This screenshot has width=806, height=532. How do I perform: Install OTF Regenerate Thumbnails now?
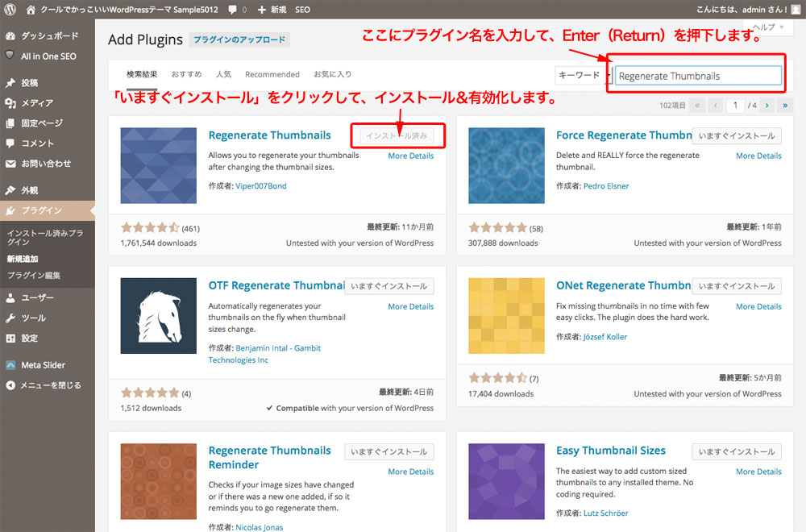tap(389, 286)
